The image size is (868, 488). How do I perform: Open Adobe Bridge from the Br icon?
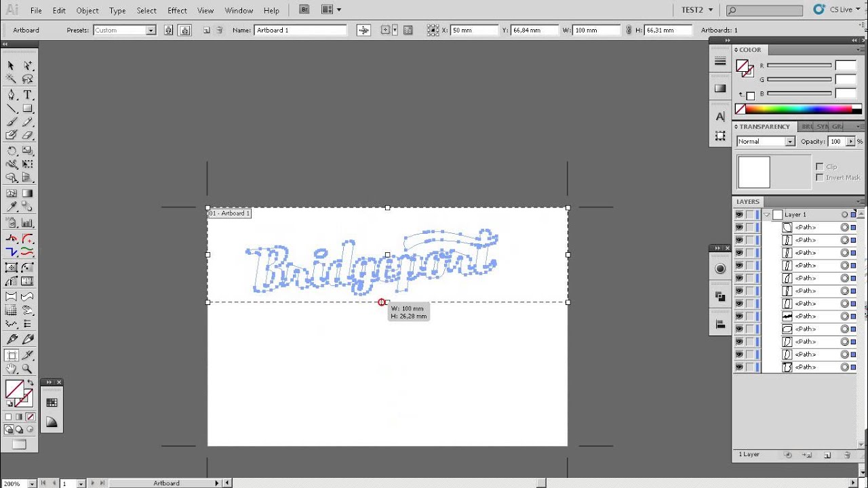(x=305, y=9)
